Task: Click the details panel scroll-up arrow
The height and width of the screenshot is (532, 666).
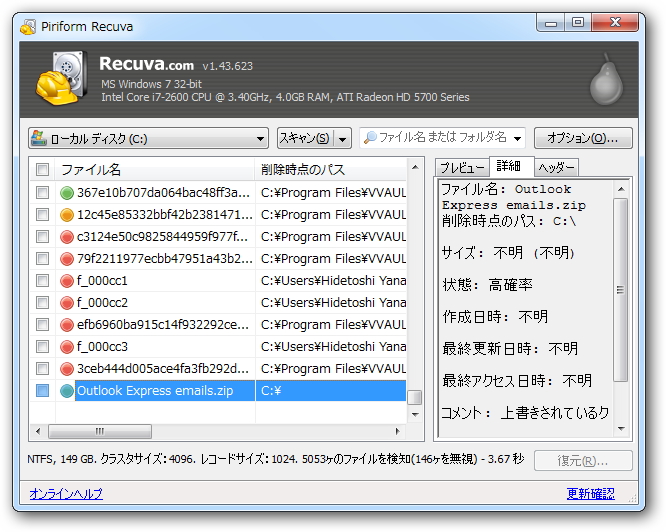Action: pyautogui.click(x=621, y=189)
